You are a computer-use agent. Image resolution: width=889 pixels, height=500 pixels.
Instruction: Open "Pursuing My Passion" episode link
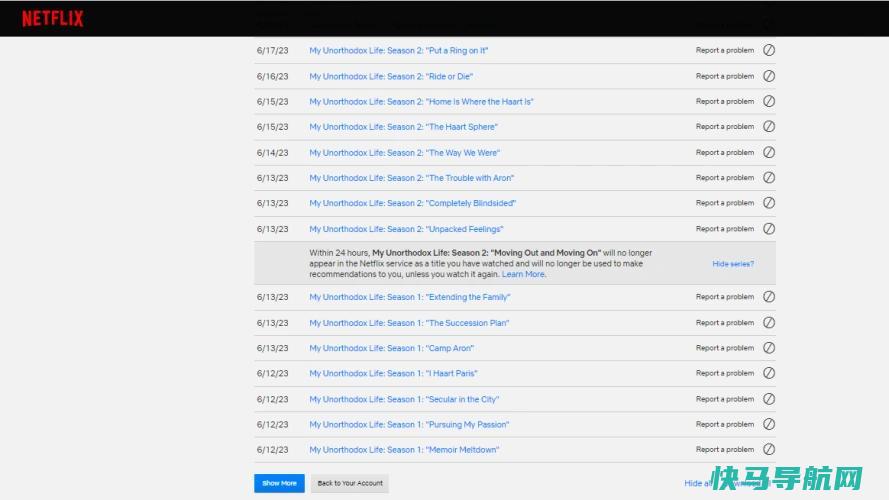click(x=409, y=424)
